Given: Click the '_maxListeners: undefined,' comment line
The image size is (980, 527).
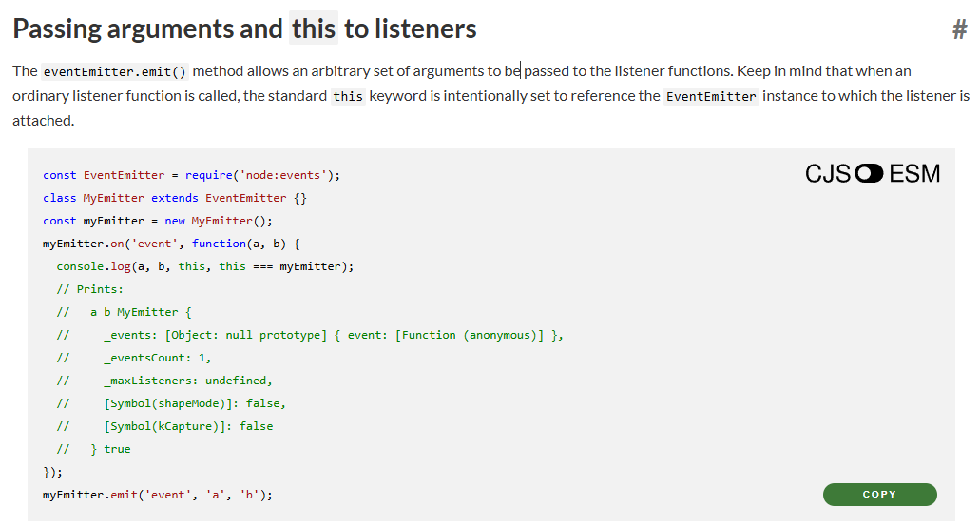Looking at the screenshot, I should 164,381.
